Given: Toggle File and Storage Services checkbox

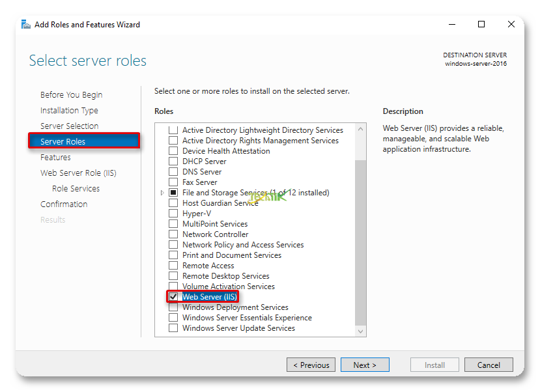Looking at the screenshot, I should [173, 193].
